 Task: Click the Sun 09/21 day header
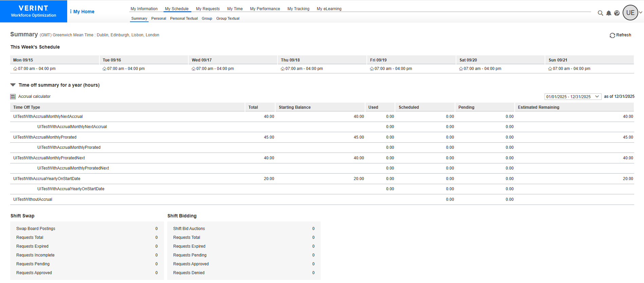(590, 60)
